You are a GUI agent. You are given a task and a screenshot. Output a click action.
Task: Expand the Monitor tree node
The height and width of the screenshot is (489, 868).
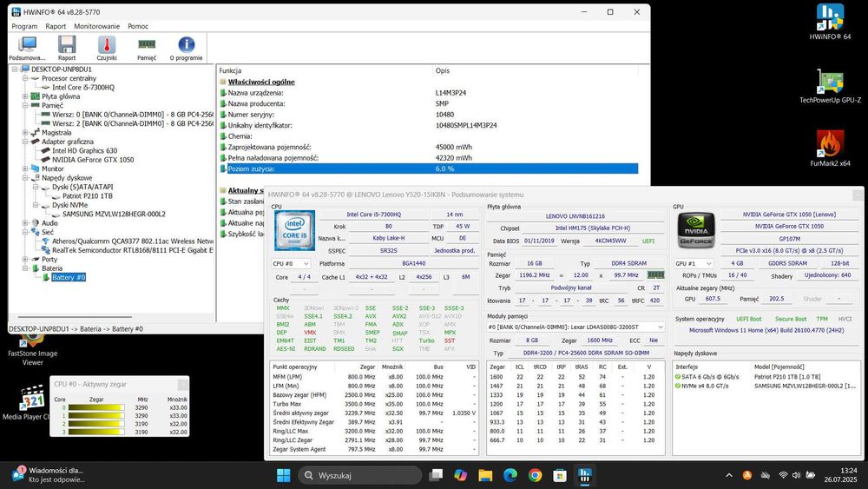(25, 169)
